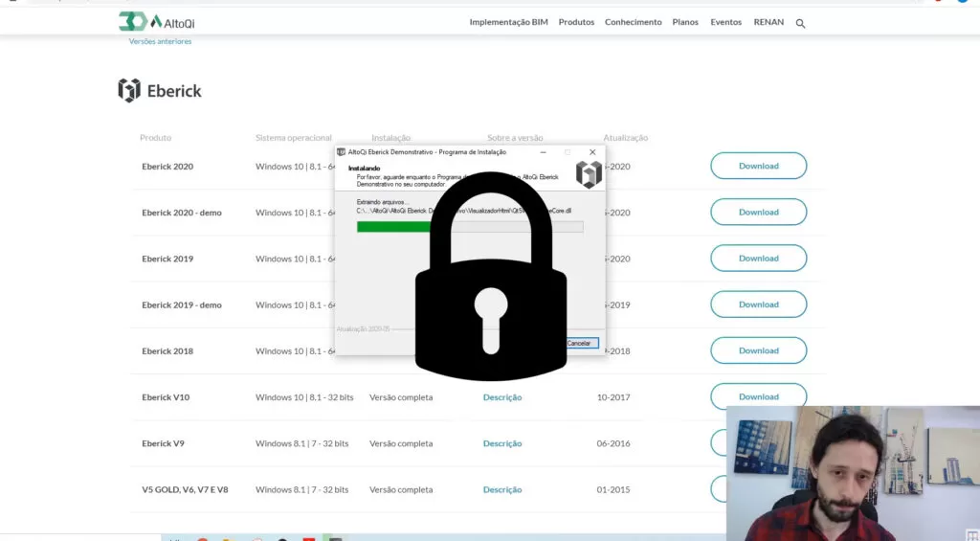Select the Eberick 2018 product name

tap(167, 350)
